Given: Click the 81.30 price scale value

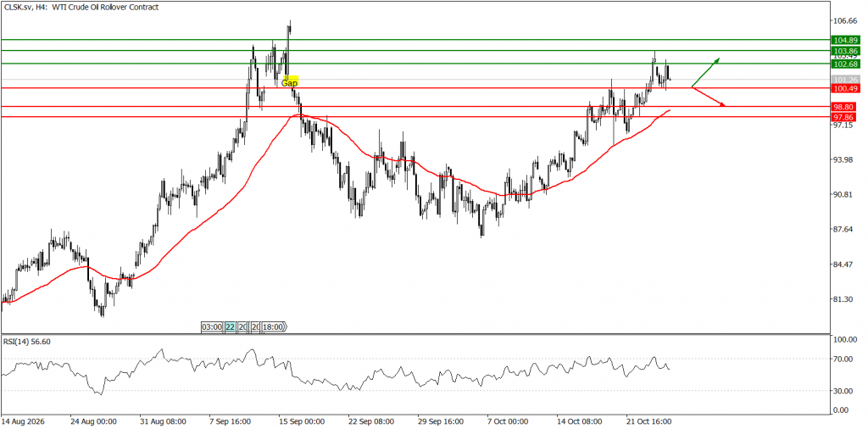Looking at the screenshot, I should [x=845, y=299].
